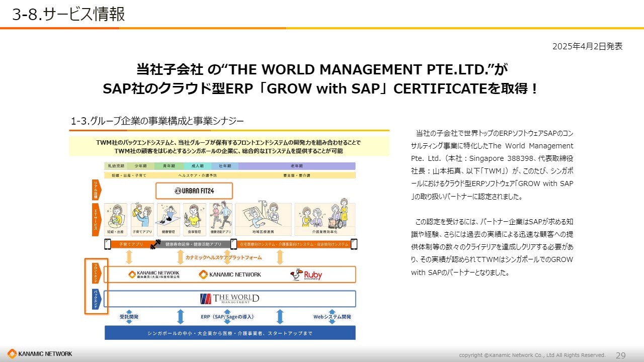
Task: Select the 地域医療連携 illustration
Action: [263, 219]
